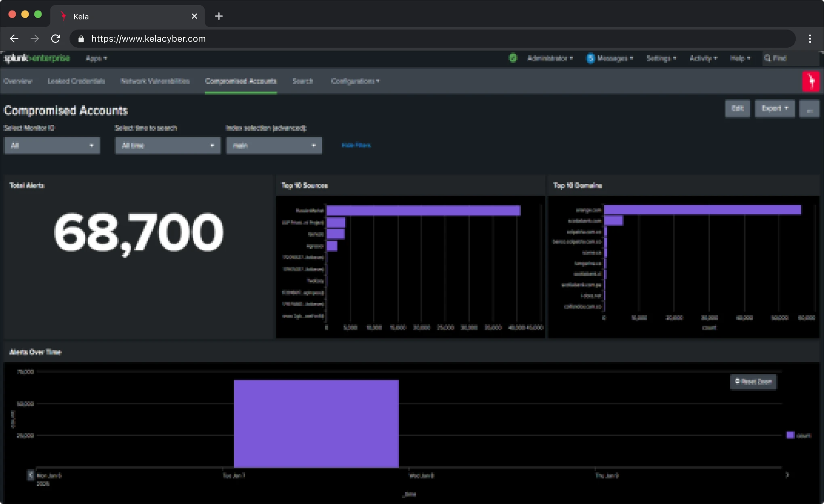824x504 pixels.
Task: Click the browser forward arrow
Action: click(35, 38)
